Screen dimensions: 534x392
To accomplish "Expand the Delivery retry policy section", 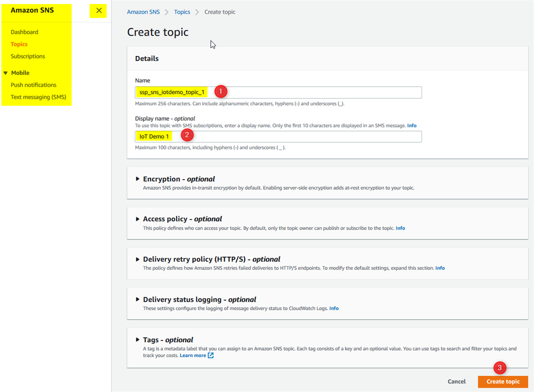I will [138, 259].
